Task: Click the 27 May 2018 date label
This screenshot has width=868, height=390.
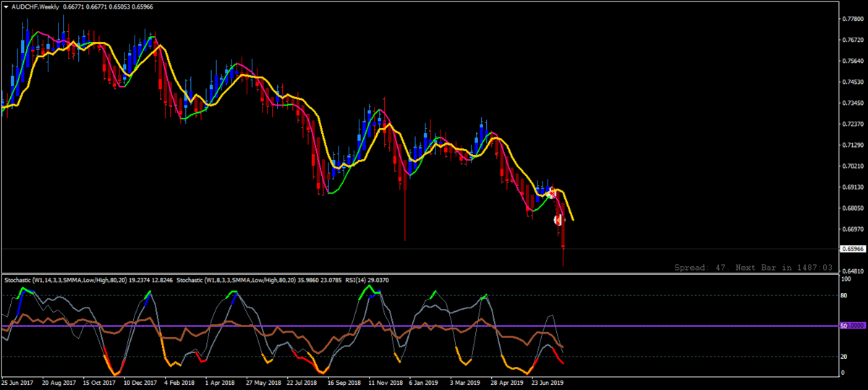Action: pos(262,382)
